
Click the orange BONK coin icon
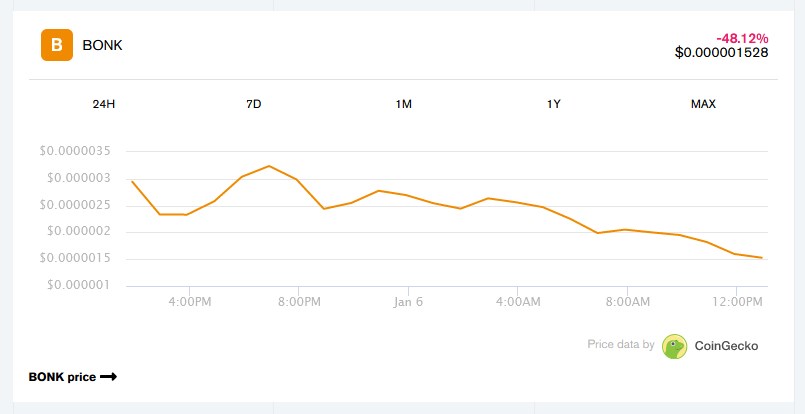(x=57, y=45)
